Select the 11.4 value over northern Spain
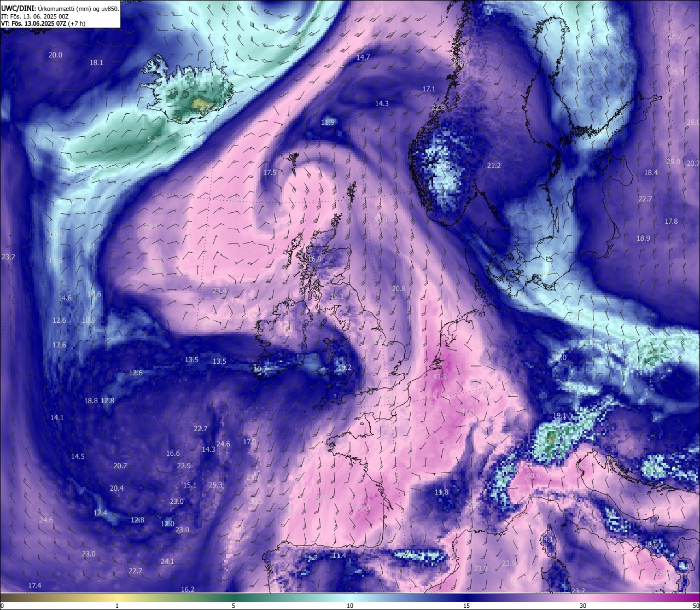Image resolution: width=700 pixels, height=610 pixels. point(339,556)
